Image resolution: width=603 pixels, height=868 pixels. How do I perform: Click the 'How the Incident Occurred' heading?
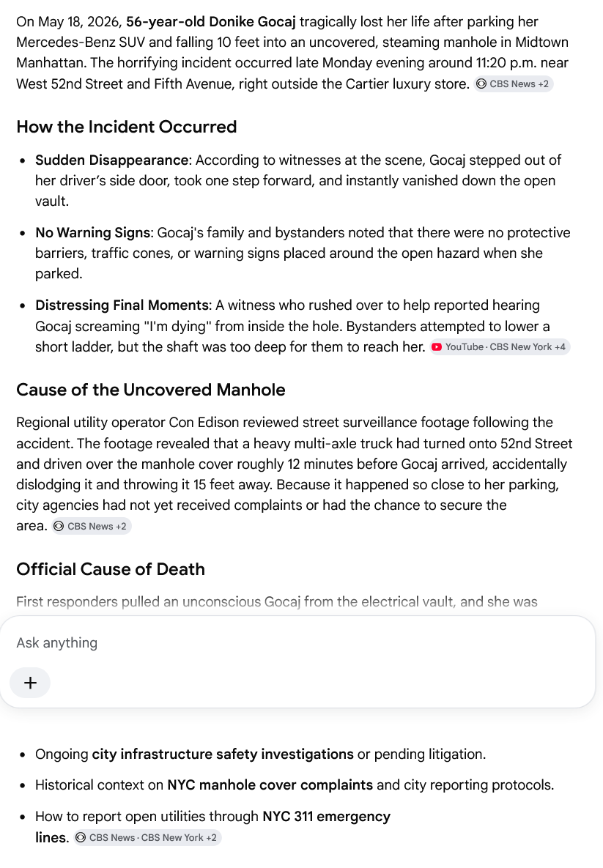coord(127,127)
